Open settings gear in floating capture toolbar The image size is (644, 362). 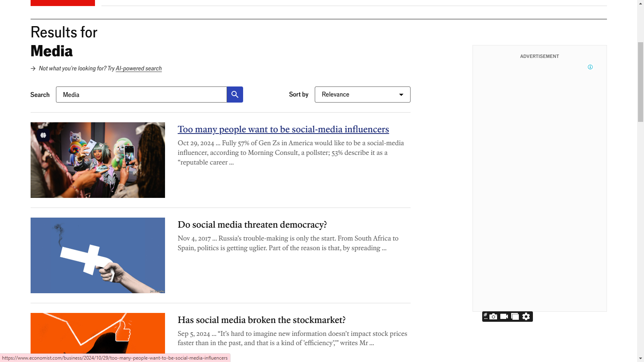point(526,317)
